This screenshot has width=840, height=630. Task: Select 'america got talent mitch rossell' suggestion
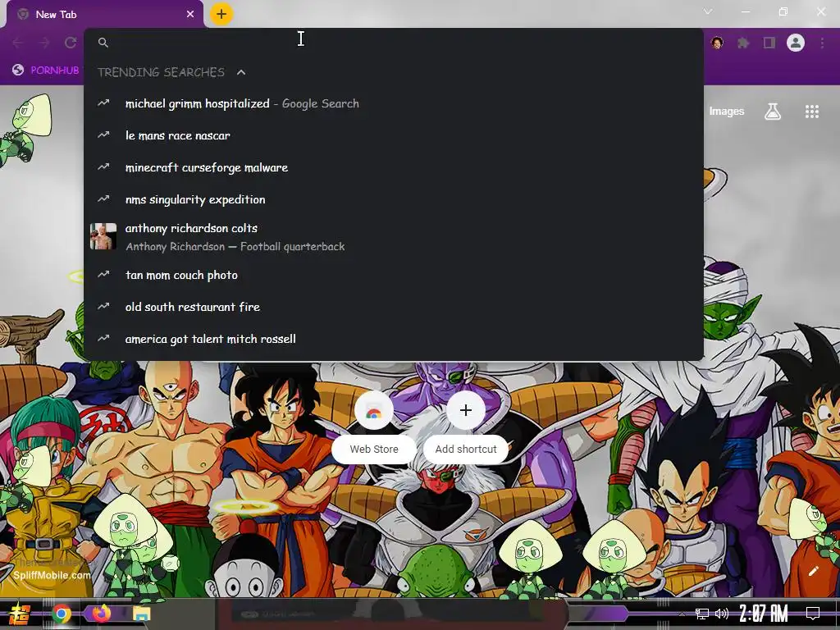coord(393,339)
